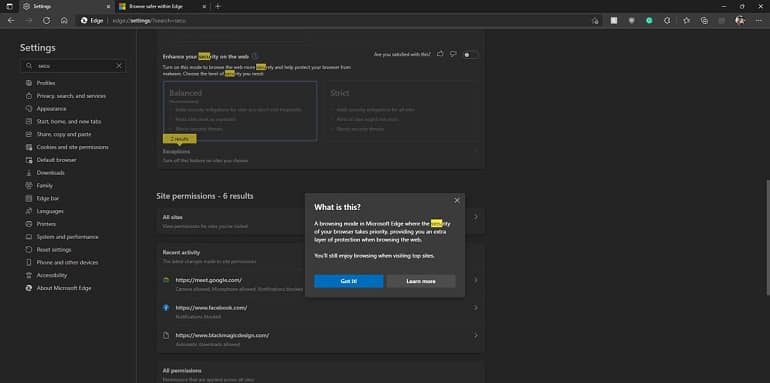Screen dimensions: 770x383
Task: Open Edge bar settings section
Action: coord(48,198)
